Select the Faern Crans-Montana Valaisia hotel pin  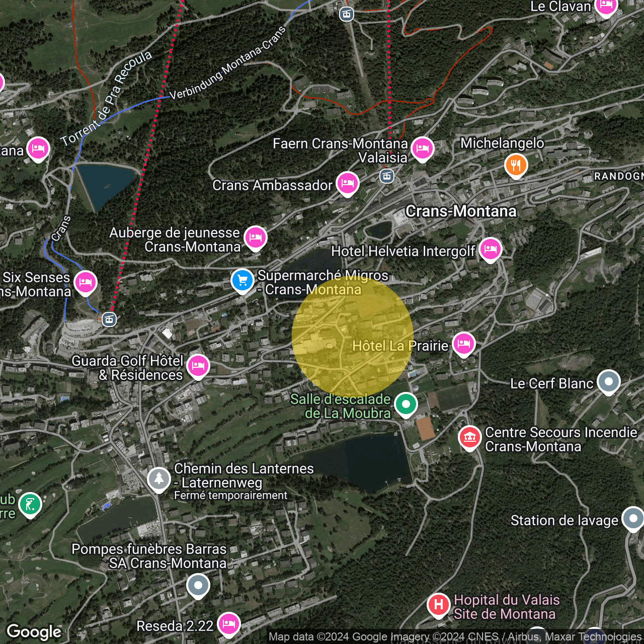pos(422,149)
